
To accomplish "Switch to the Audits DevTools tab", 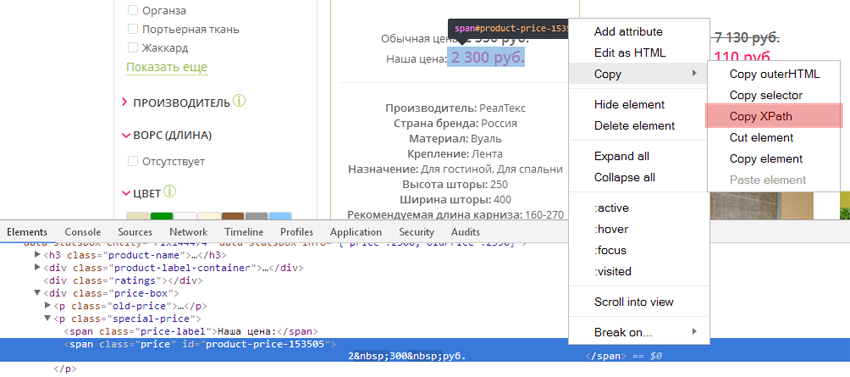I will point(465,232).
